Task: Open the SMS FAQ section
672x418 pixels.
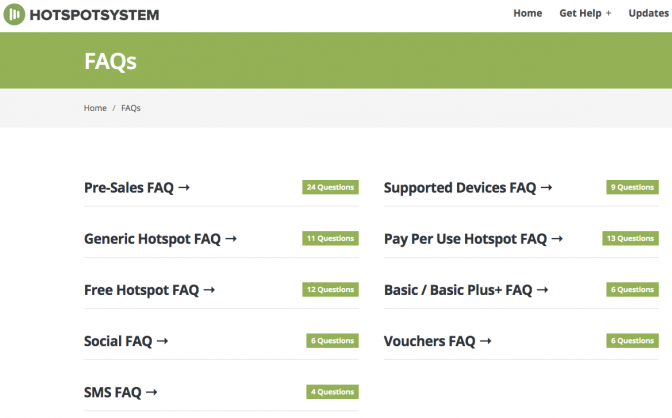Action: click(x=121, y=392)
